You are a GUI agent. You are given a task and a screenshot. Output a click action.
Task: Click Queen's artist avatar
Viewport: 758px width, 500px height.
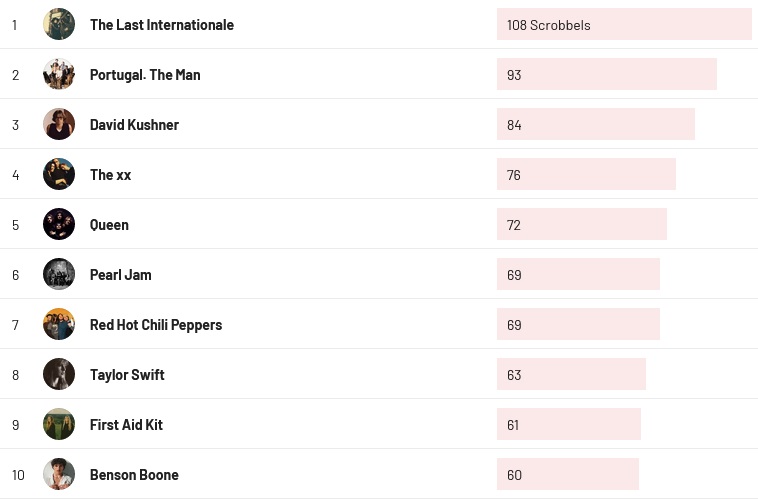click(59, 224)
